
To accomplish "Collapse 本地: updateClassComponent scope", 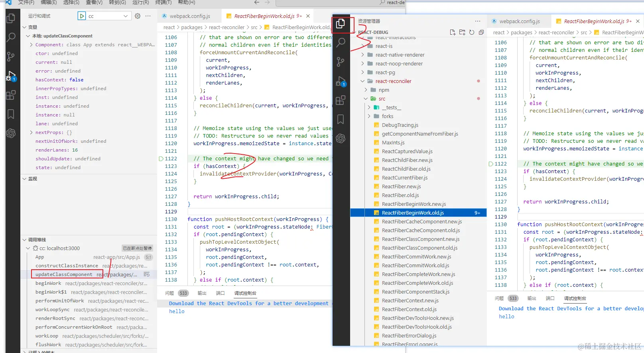I will (x=28, y=36).
